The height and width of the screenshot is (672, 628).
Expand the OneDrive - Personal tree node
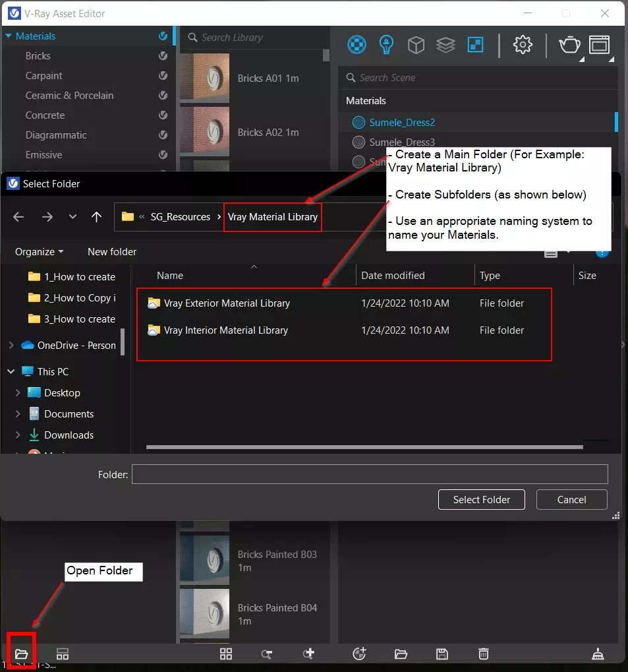tap(11, 346)
